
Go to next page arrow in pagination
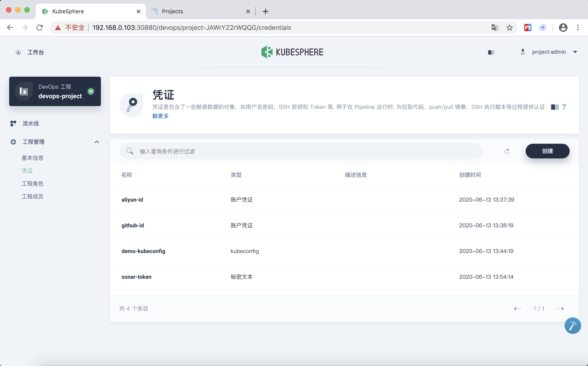click(x=560, y=308)
